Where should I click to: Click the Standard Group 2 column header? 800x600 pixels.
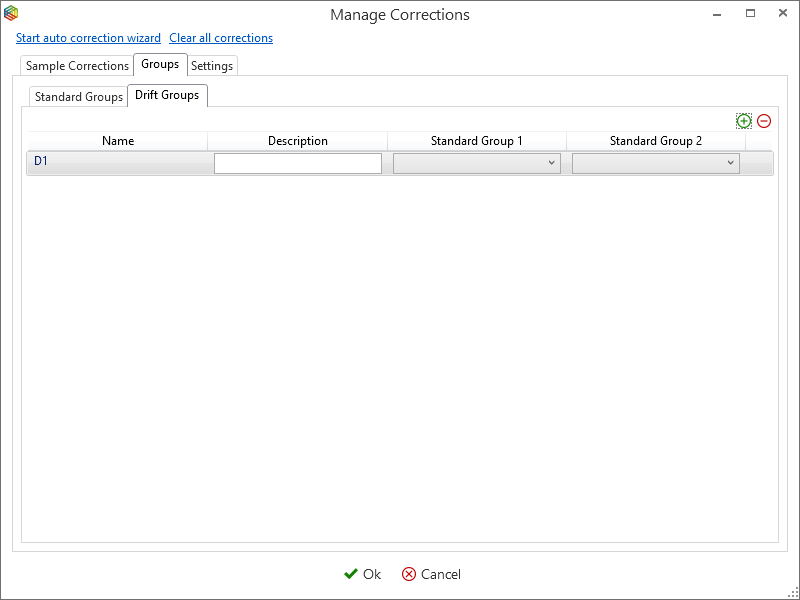656,141
